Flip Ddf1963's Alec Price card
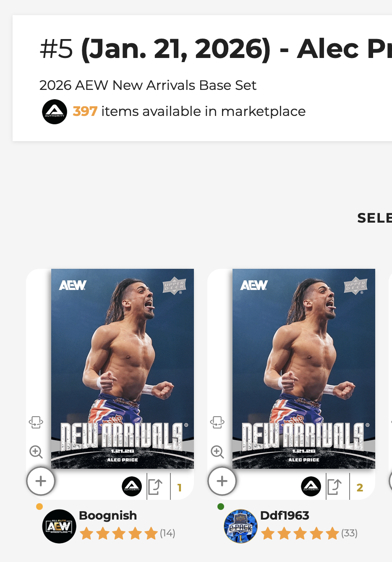 point(217,422)
